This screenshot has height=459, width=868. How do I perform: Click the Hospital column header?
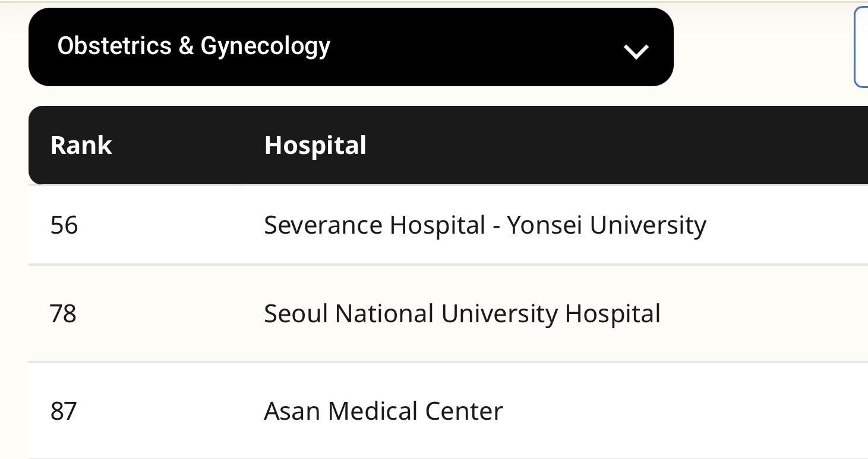point(315,146)
